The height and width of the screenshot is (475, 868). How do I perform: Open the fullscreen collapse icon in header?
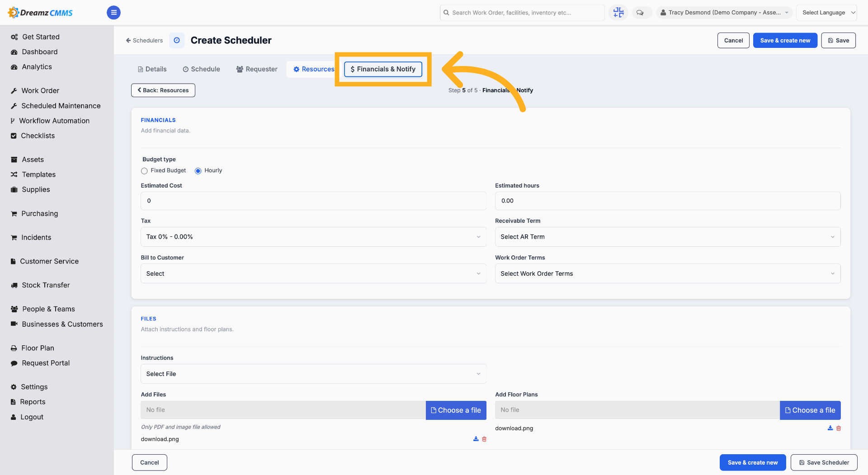coord(618,13)
